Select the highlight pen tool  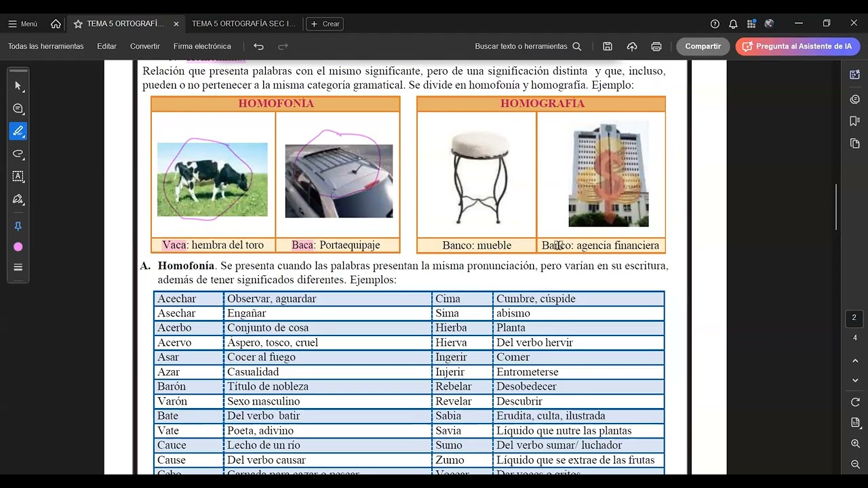tap(18, 131)
